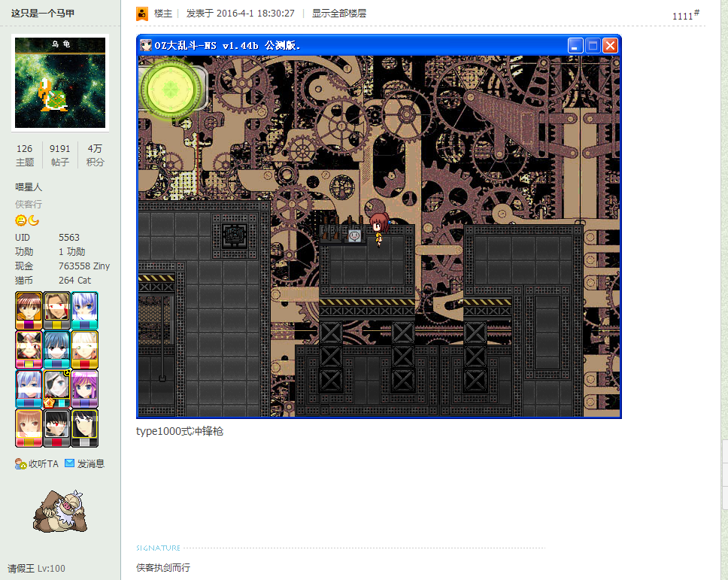
Task: Click the yellow smiley rank icon
Action: pos(21,220)
